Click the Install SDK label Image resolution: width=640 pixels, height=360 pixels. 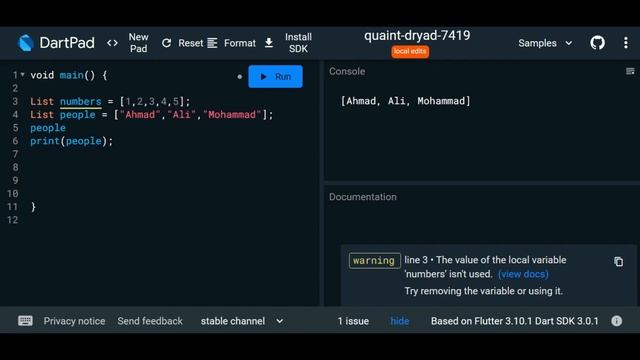pyautogui.click(x=298, y=43)
